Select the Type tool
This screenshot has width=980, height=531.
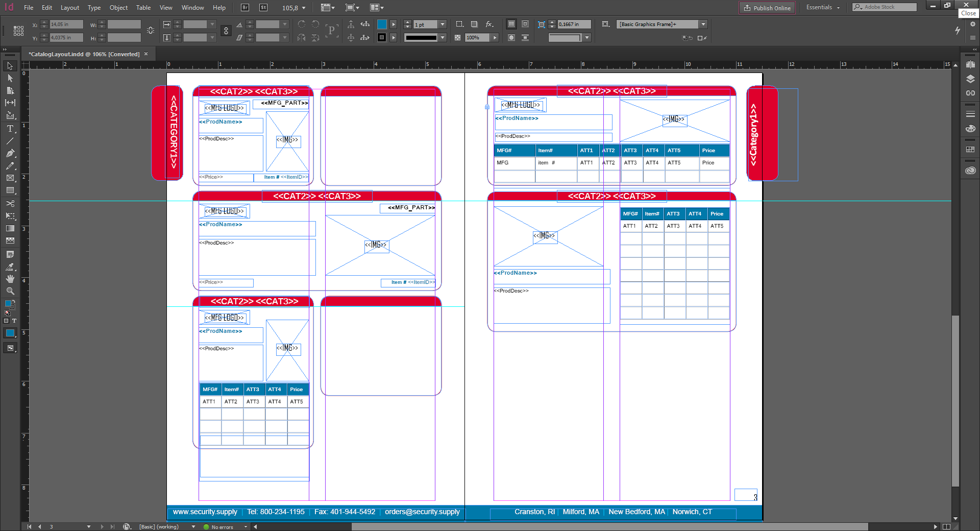point(10,129)
